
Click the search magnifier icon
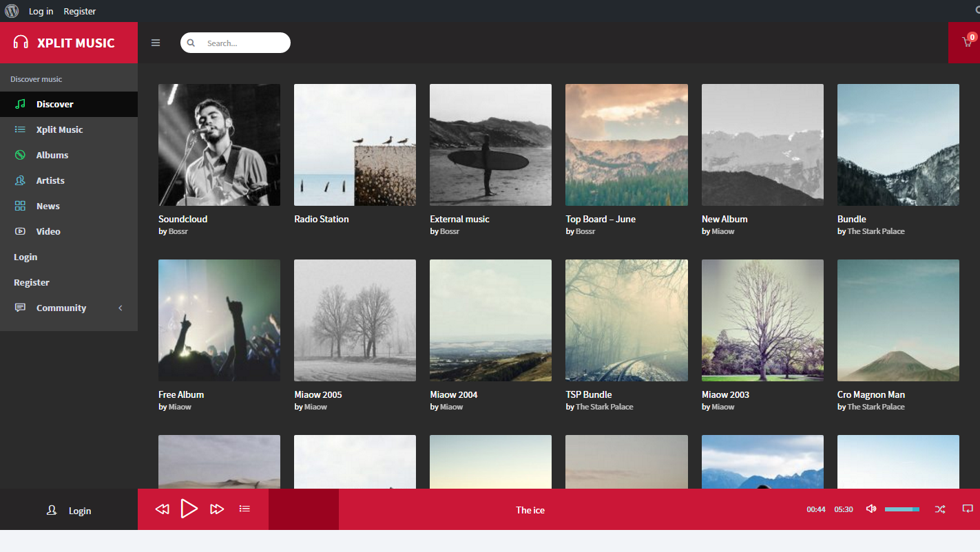pos(191,43)
